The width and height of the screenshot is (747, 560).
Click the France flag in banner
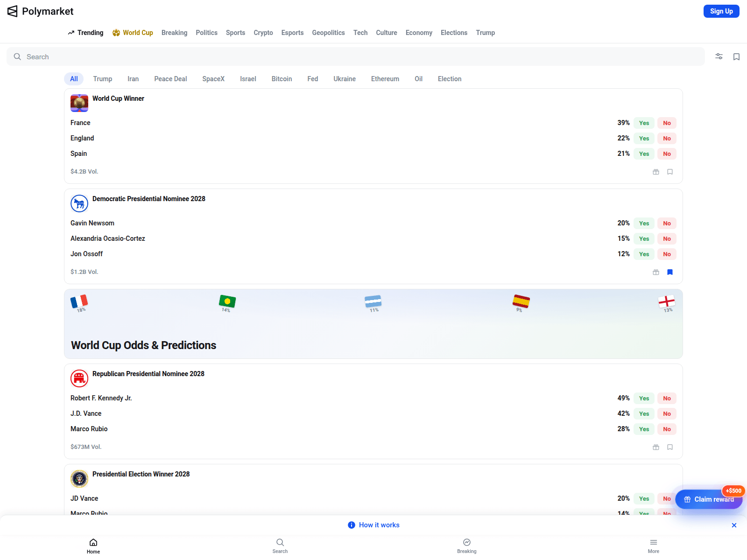tap(79, 301)
